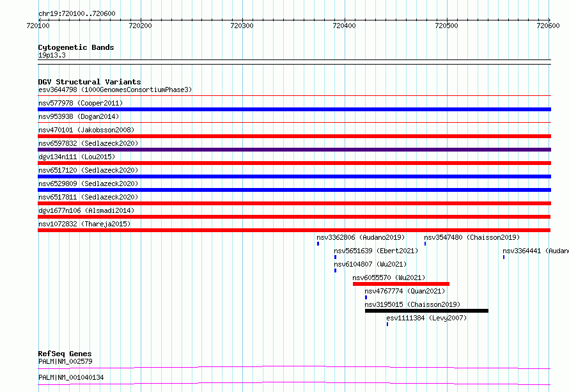569x392 pixels.
Task: Select the black nsv3195015 (Chaisson2019) bar
Action: tap(426, 311)
